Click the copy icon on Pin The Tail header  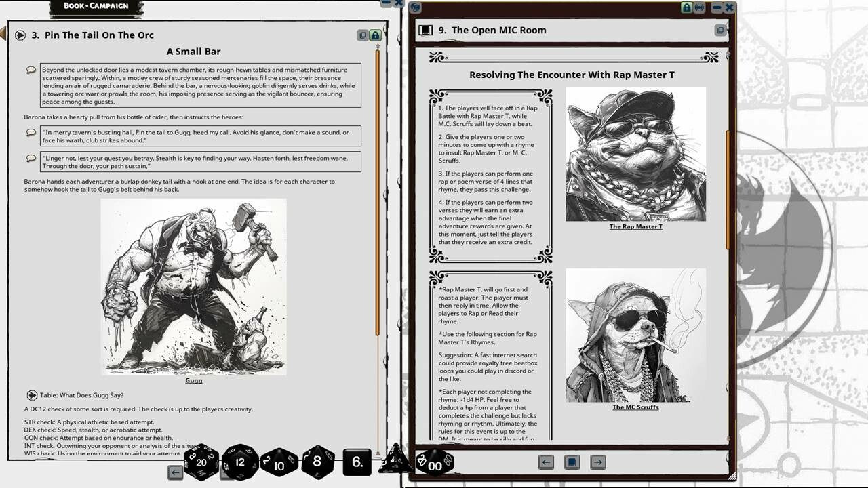[x=363, y=35]
